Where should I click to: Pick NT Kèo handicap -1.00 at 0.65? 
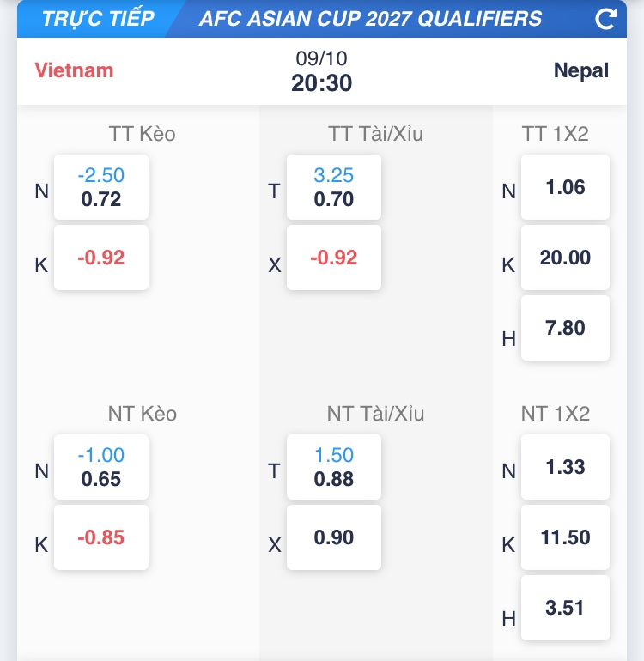[101, 467]
